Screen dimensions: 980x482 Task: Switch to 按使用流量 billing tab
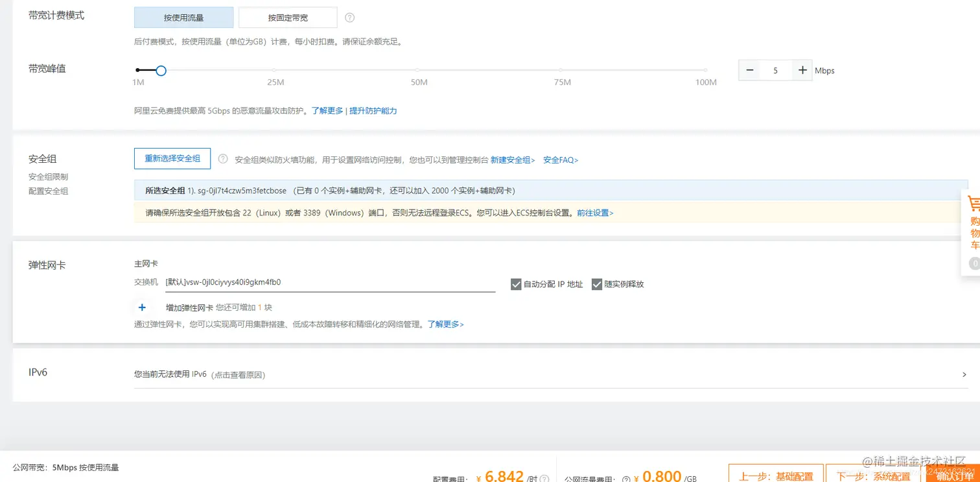click(183, 18)
